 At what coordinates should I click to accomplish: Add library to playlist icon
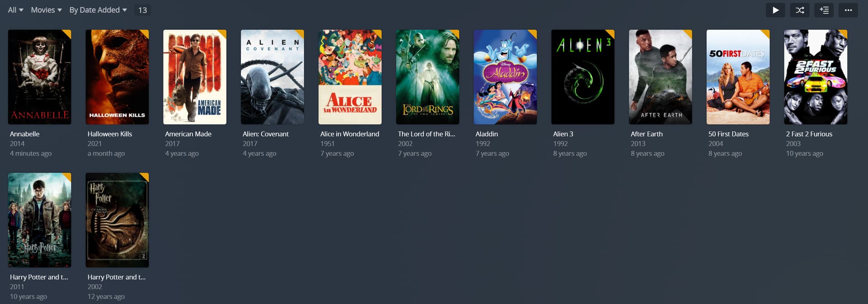[x=824, y=10]
